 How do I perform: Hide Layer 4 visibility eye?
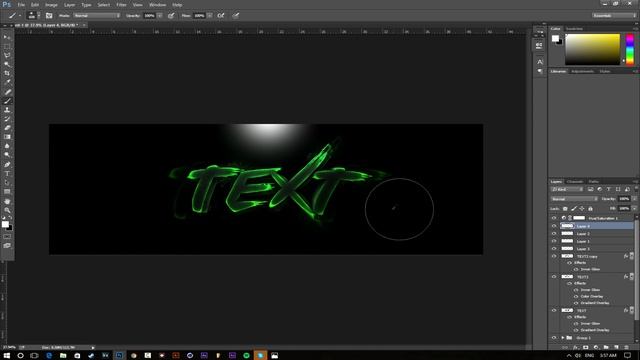click(x=554, y=226)
